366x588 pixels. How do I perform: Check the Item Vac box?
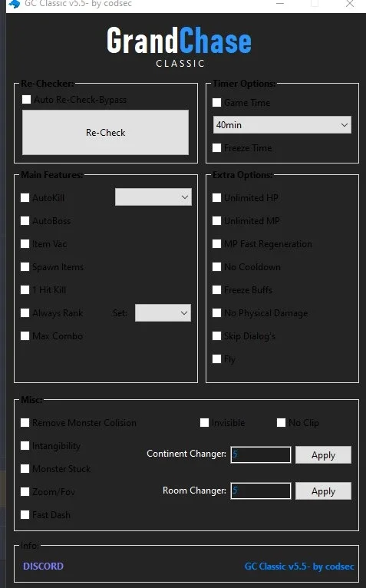click(25, 244)
